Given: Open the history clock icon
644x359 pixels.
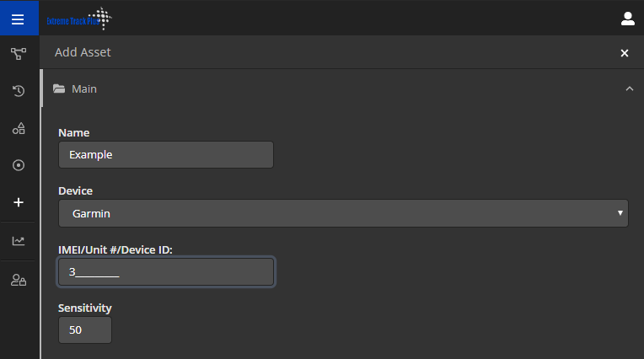Looking at the screenshot, I should pos(19,90).
